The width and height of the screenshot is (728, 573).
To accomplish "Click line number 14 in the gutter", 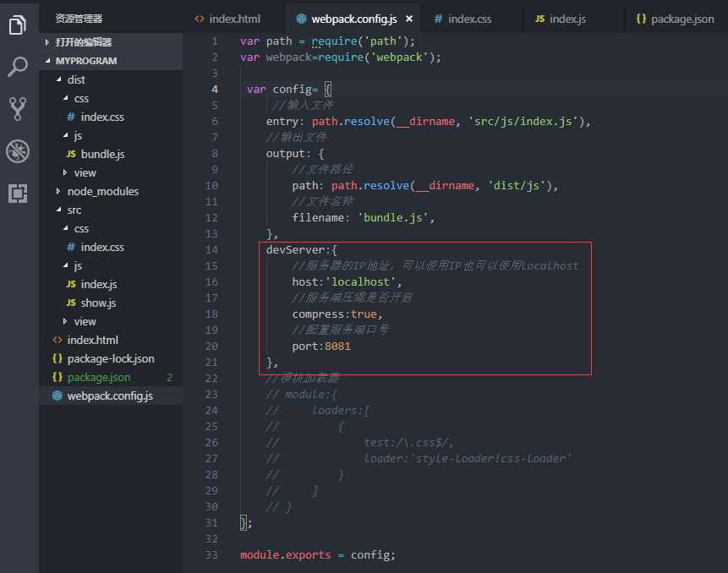I will [x=211, y=249].
